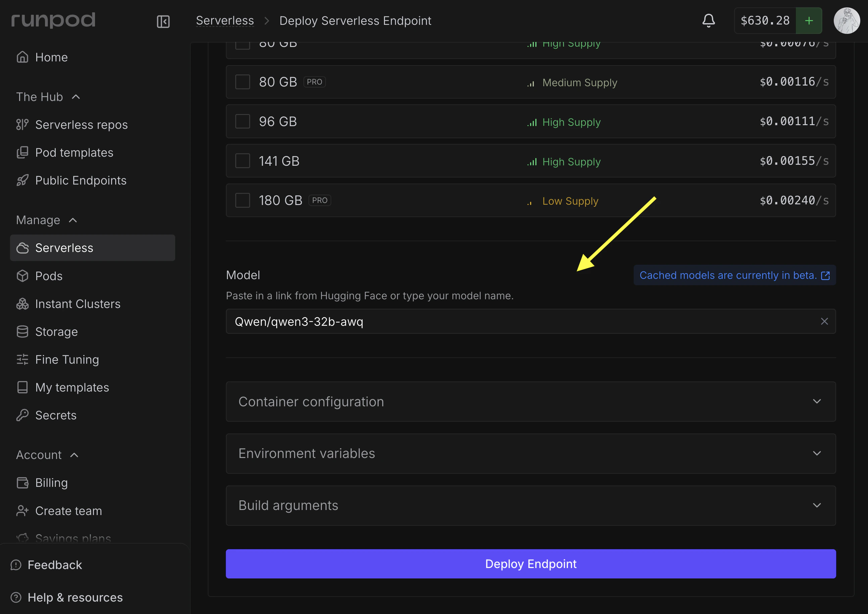The image size is (868, 614).
Task: Click the Pods cube icon
Action: (22, 275)
